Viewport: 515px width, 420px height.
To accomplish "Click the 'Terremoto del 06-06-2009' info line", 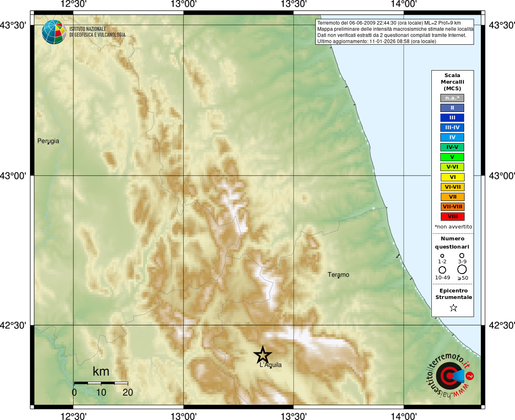I will pyautogui.click(x=389, y=23).
